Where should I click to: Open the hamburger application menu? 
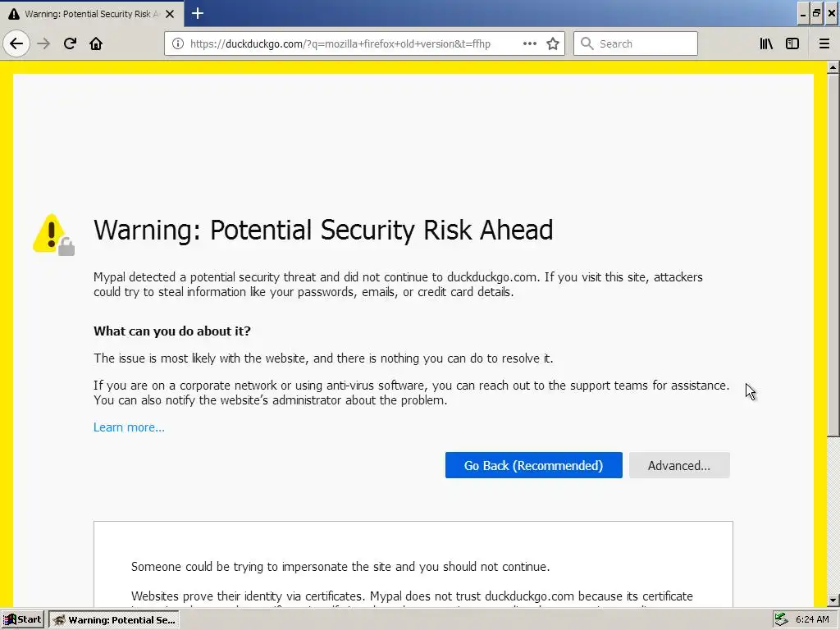[x=824, y=43]
